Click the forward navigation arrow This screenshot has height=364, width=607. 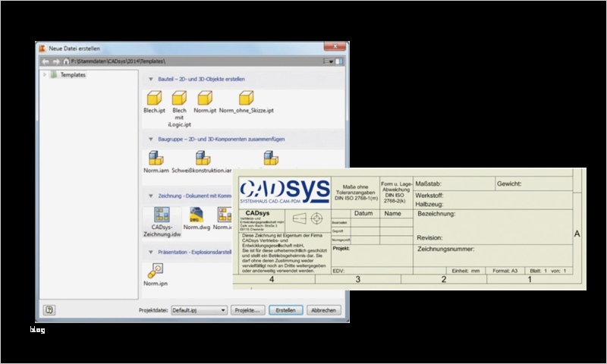point(56,61)
